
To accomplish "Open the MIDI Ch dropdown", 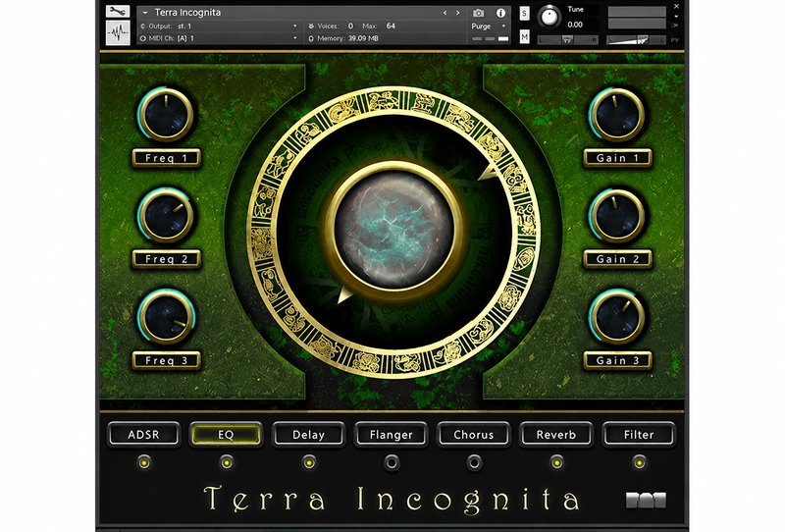I will (295, 38).
